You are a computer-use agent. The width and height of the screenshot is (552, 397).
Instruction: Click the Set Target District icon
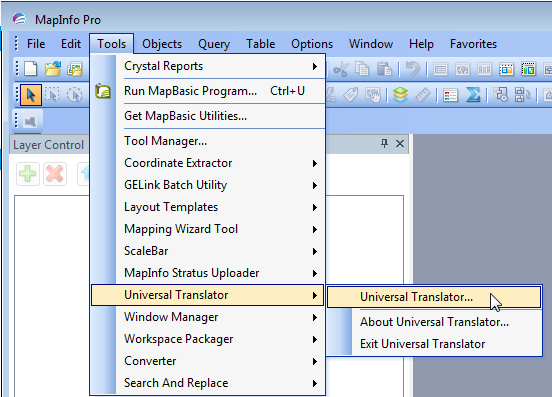click(501, 95)
